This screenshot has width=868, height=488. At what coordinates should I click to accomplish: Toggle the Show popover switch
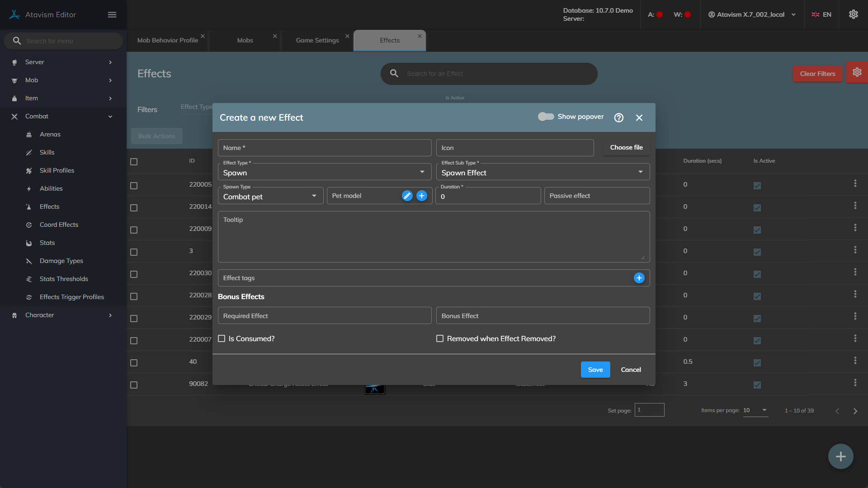(x=546, y=117)
